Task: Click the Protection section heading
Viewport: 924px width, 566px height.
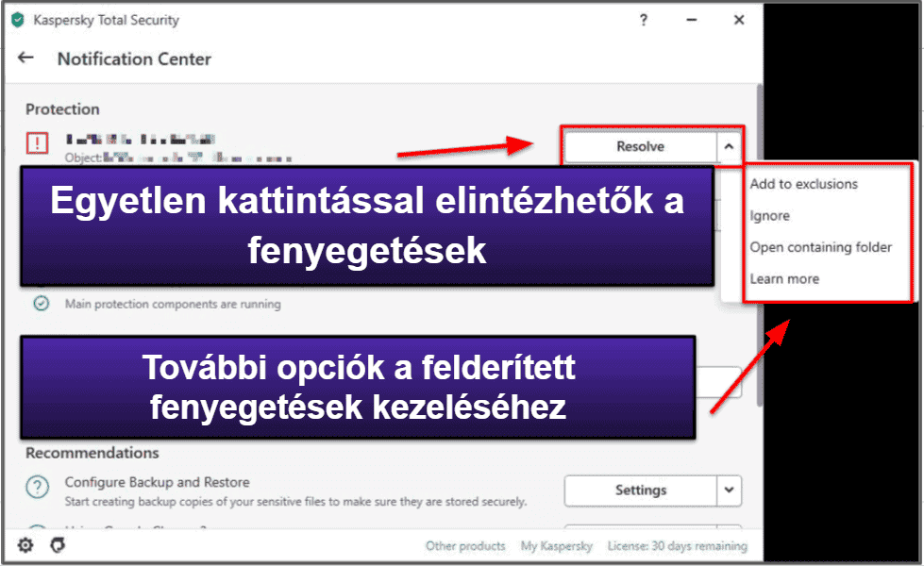Action: [62, 109]
